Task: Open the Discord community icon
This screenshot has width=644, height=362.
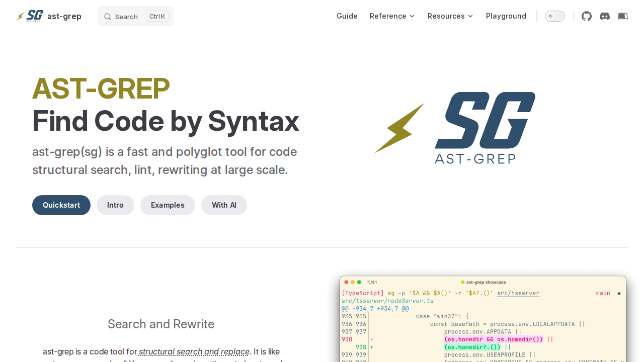Action: (605, 16)
